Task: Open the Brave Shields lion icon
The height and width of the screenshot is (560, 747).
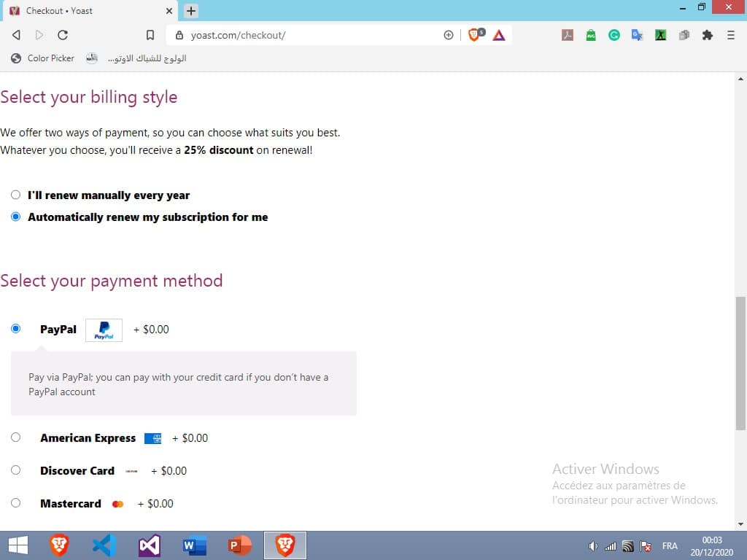Action: [x=476, y=34]
